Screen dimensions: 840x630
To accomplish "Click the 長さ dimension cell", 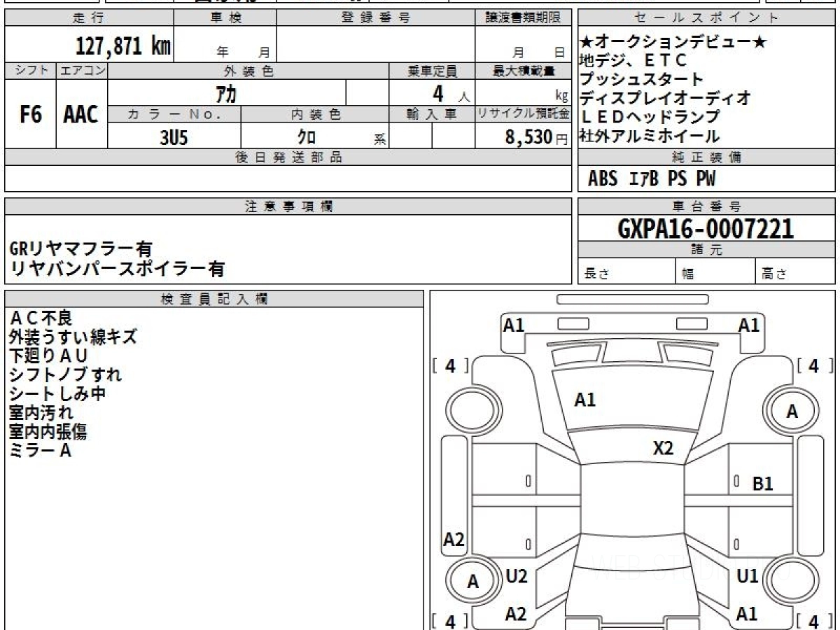I will (626, 272).
